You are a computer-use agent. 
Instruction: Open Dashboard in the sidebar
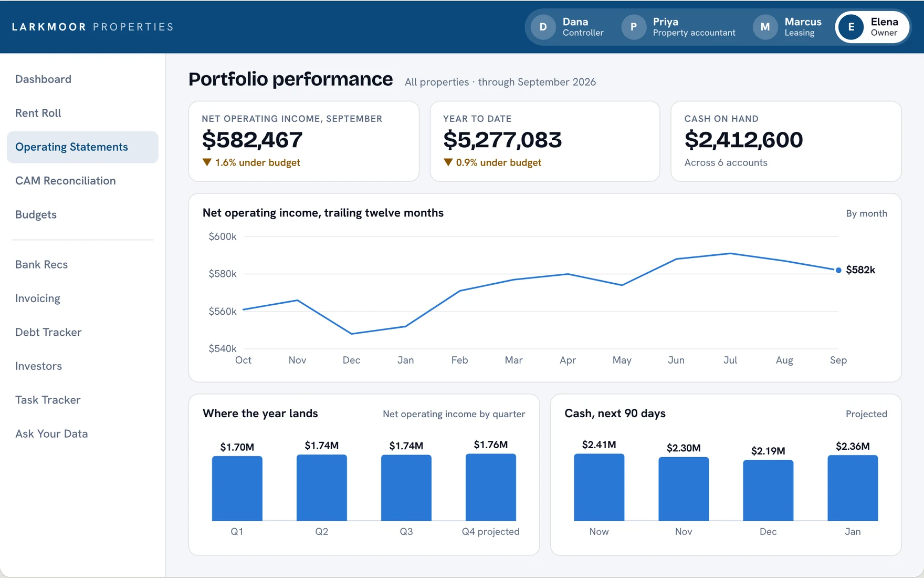[x=82, y=79]
